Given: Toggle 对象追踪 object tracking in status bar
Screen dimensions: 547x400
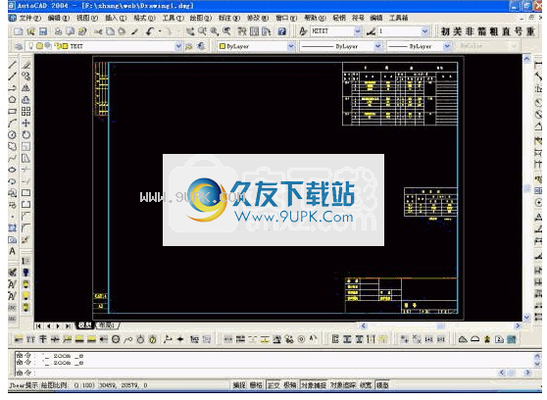Looking at the screenshot, I should tap(343, 385).
